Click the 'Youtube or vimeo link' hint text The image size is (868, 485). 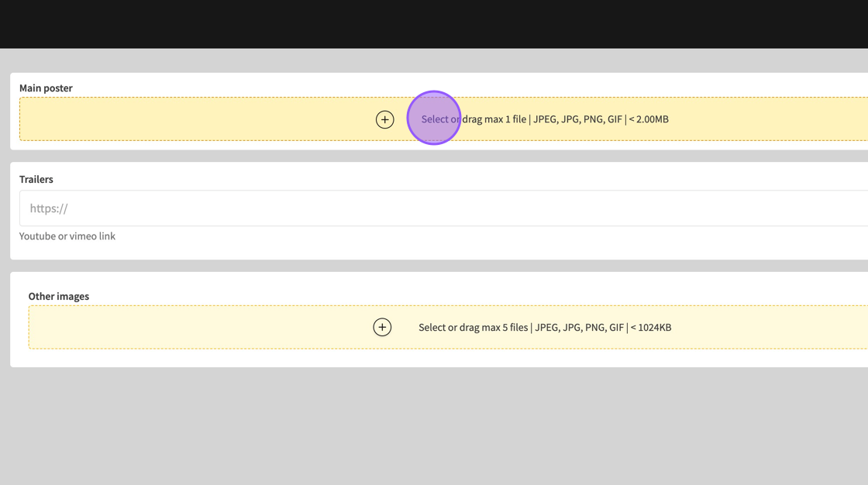tap(67, 236)
